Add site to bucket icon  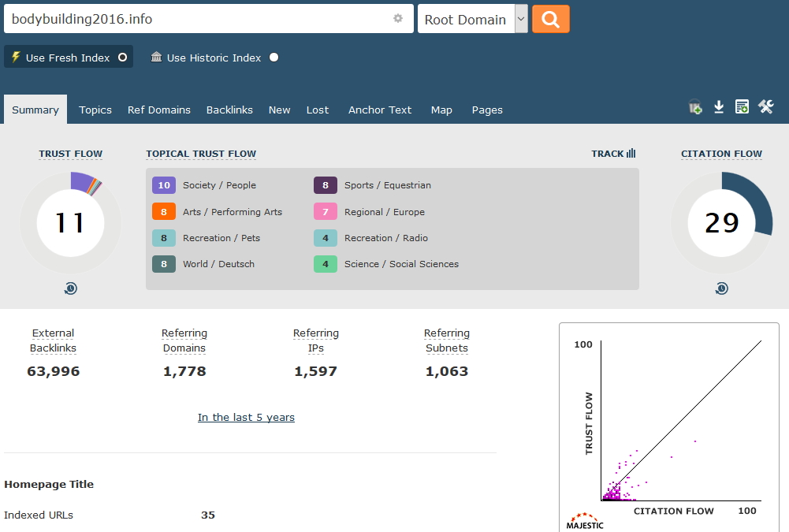click(x=695, y=107)
